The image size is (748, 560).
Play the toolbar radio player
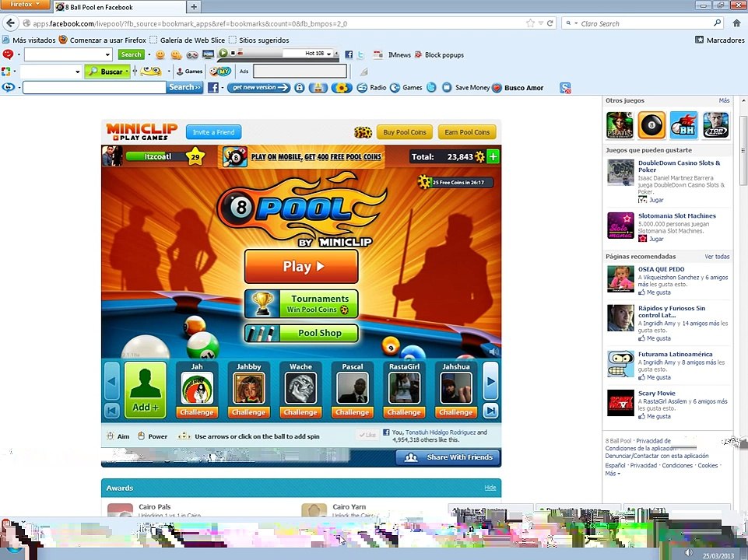223,53
